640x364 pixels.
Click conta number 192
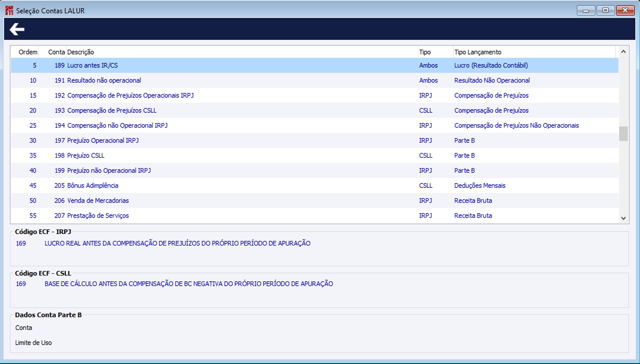59,96
